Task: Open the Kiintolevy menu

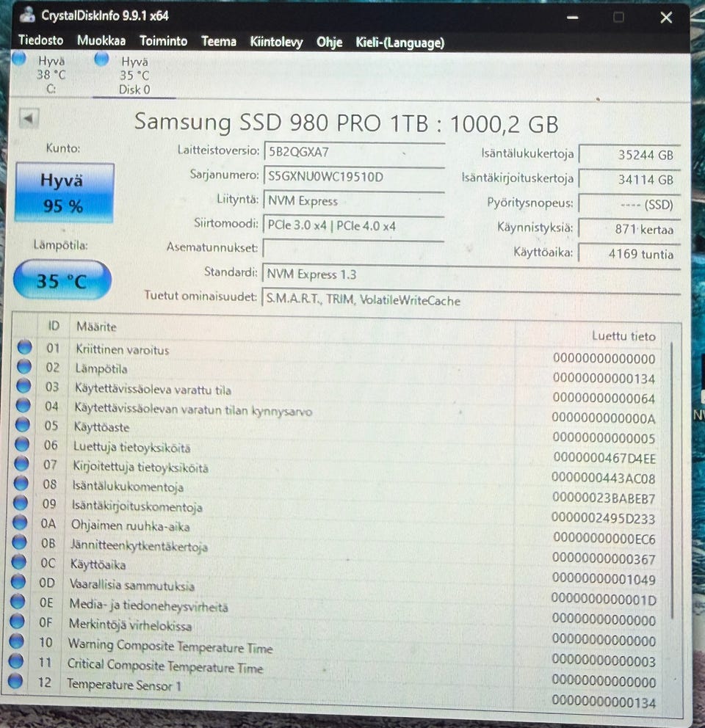Action: pyautogui.click(x=277, y=43)
